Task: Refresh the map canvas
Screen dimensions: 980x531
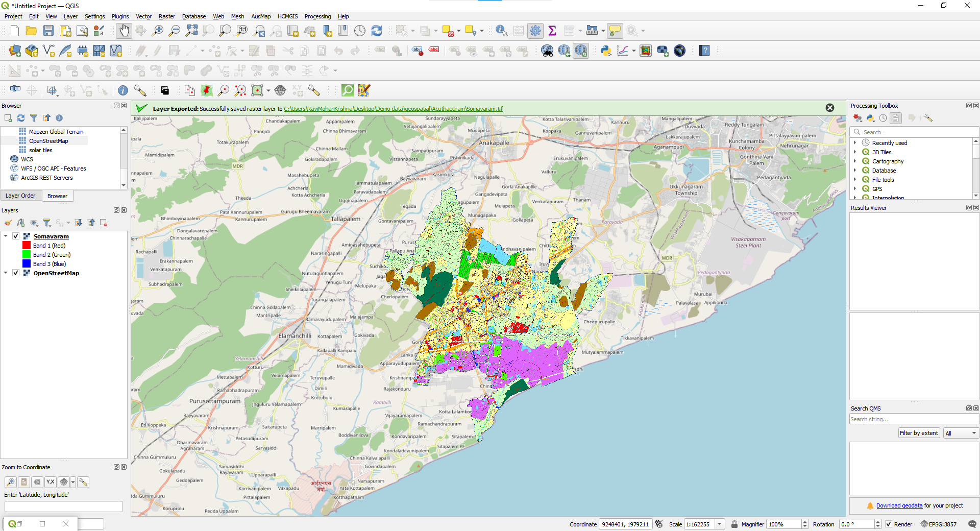Action: coord(377,31)
